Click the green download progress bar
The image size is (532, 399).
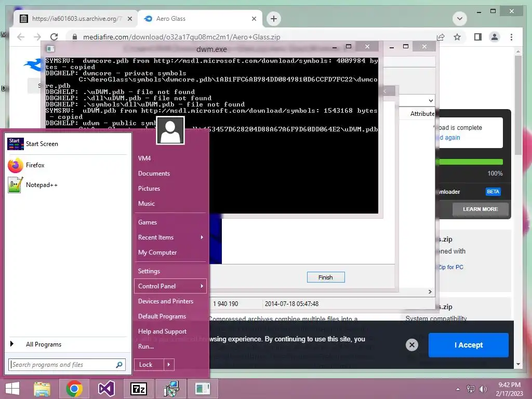point(471,162)
